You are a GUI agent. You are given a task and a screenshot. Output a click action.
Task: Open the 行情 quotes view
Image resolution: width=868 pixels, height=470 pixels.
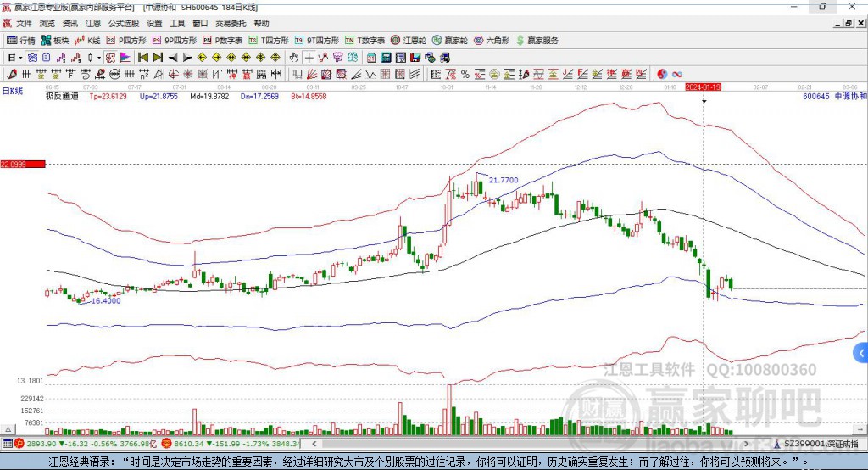pyautogui.click(x=21, y=41)
